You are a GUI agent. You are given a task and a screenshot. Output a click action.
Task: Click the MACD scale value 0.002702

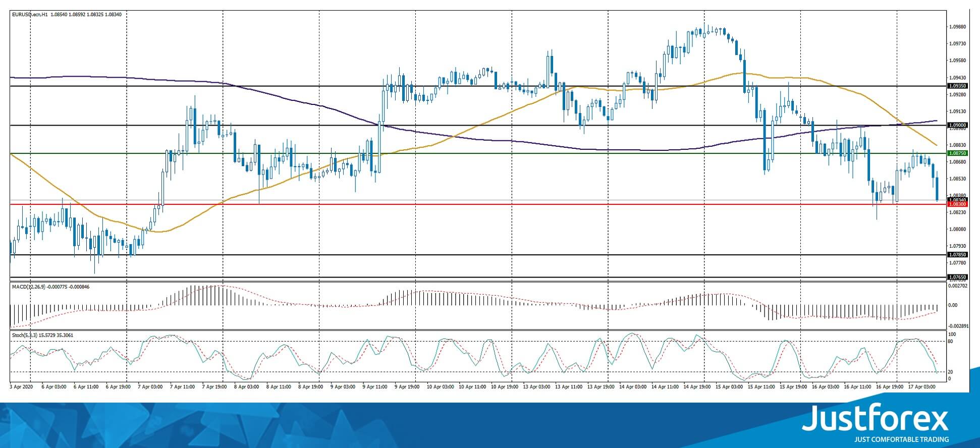click(x=958, y=286)
